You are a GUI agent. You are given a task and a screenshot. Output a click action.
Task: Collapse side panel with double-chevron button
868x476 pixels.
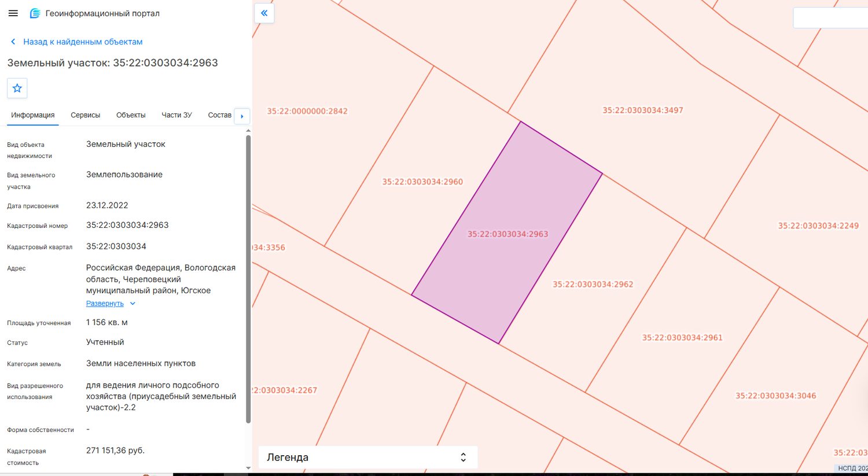[264, 13]
